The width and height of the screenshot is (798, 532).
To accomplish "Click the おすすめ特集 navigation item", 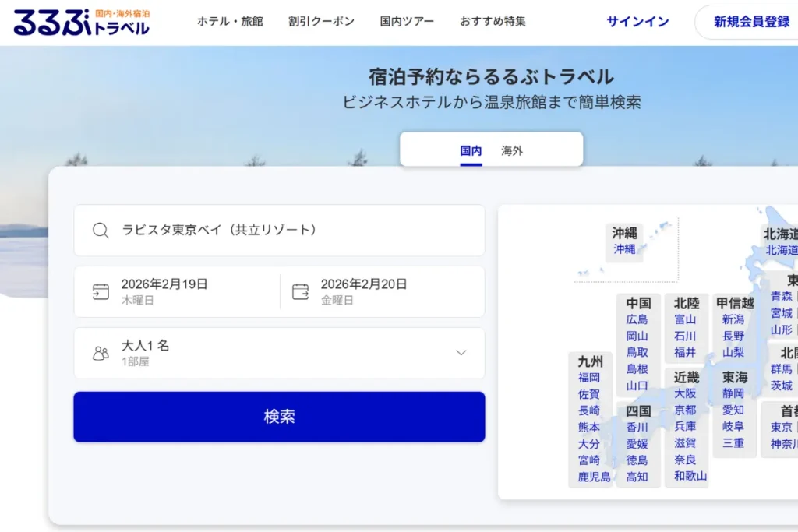I will pyautogui.click(x=493, y=23).
